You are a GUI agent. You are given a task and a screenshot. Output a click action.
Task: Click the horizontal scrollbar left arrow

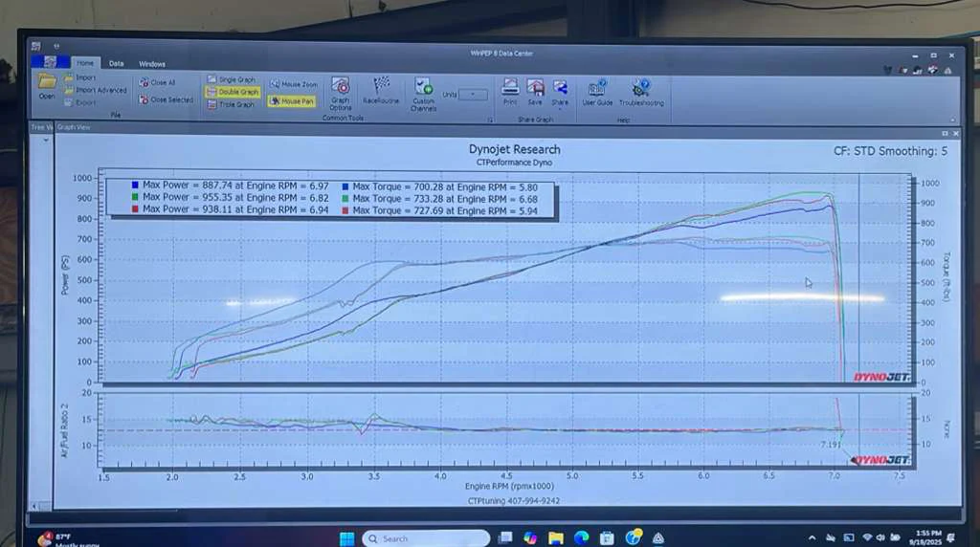click(34, 506)
